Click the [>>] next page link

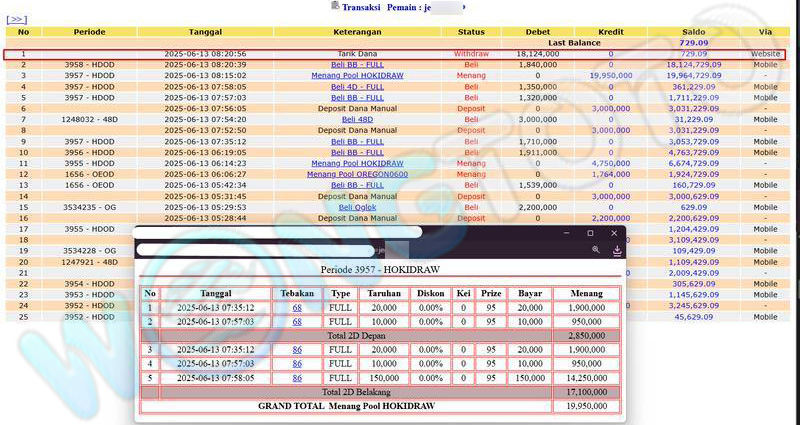coord(17,19)
